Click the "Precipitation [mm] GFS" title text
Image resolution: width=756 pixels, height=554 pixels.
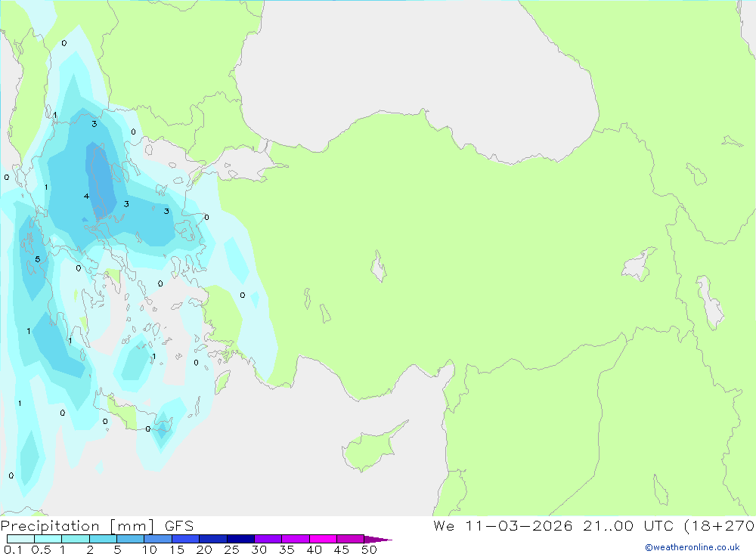[x=97, y=526]
